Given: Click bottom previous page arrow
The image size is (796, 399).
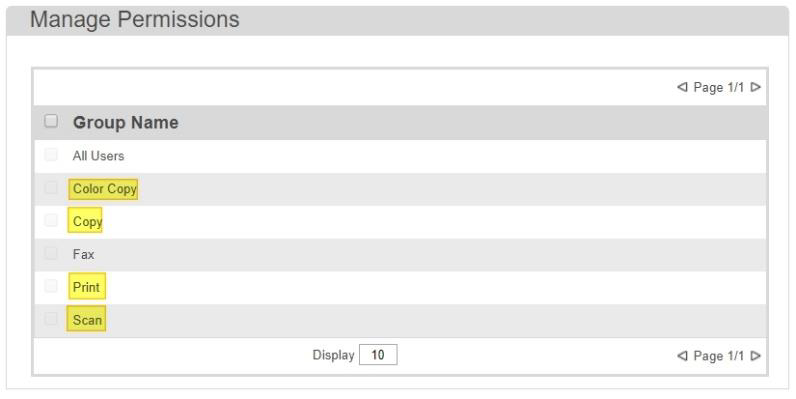Looking at the screenshot, I should tap(682, 356).
